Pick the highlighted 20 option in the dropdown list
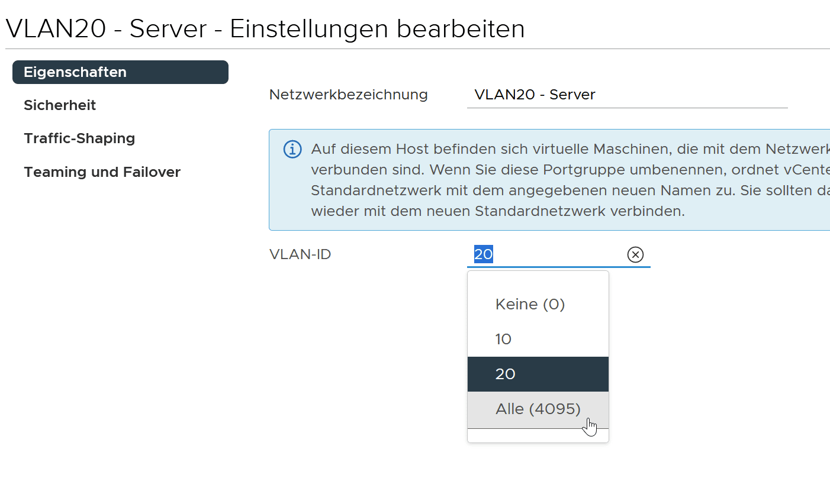This screenshot has height=504, width=830. click(506, 374)
